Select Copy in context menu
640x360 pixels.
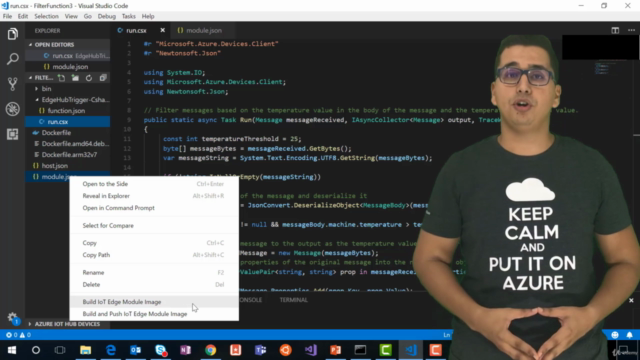click(x=154, y=243)
